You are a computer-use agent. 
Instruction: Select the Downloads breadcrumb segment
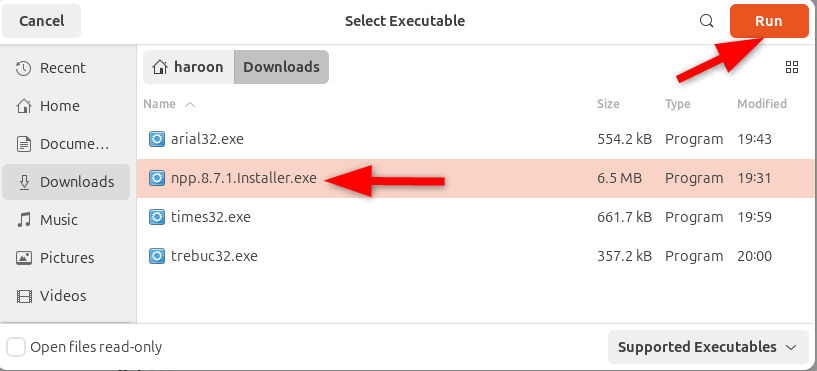tap(281, 67)
